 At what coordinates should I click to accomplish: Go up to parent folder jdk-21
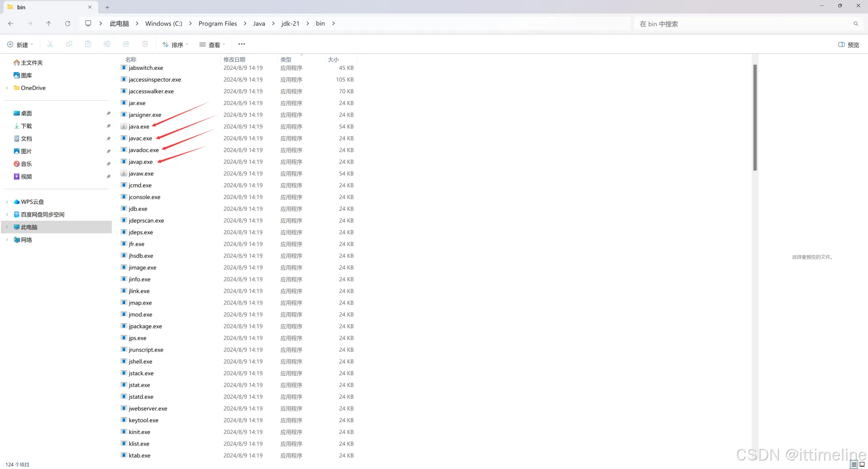pos(49,23)
